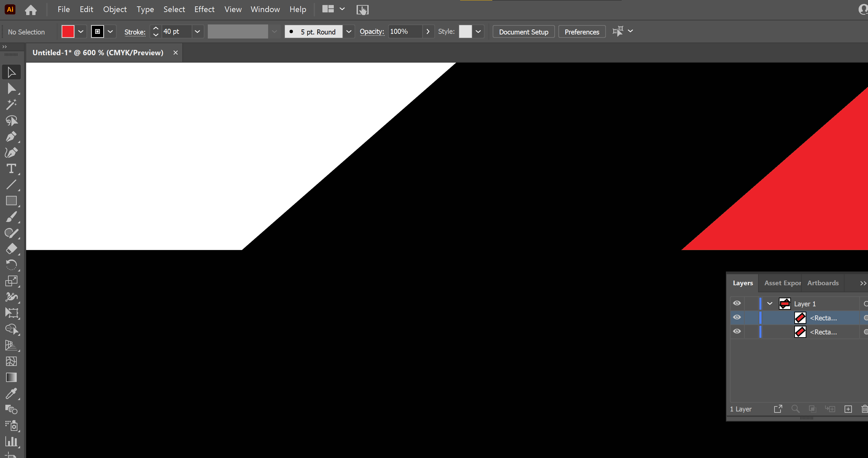Viewport: 868px width, 458px height.
Task: Open the Window menu
Action: tap(265, 9)
